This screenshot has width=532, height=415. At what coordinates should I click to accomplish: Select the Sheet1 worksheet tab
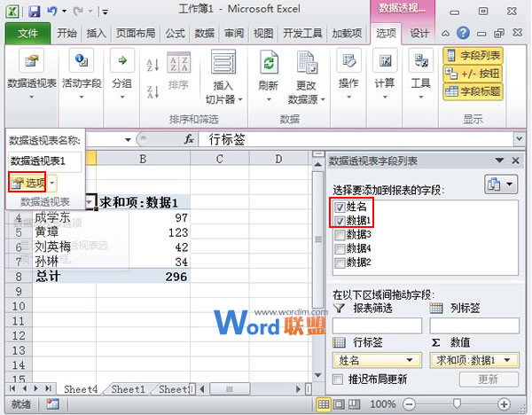(x=128, y=389)
